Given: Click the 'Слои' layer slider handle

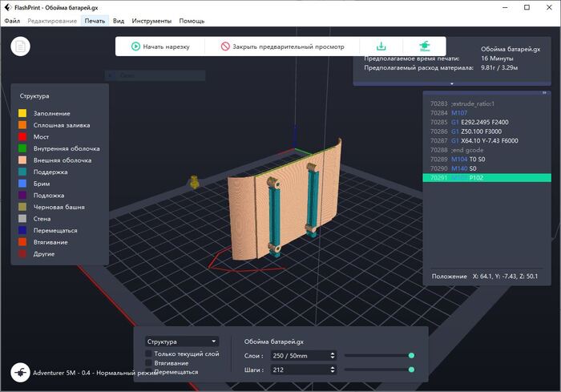Looking at the screenshot, I should [x=411, y=355].
